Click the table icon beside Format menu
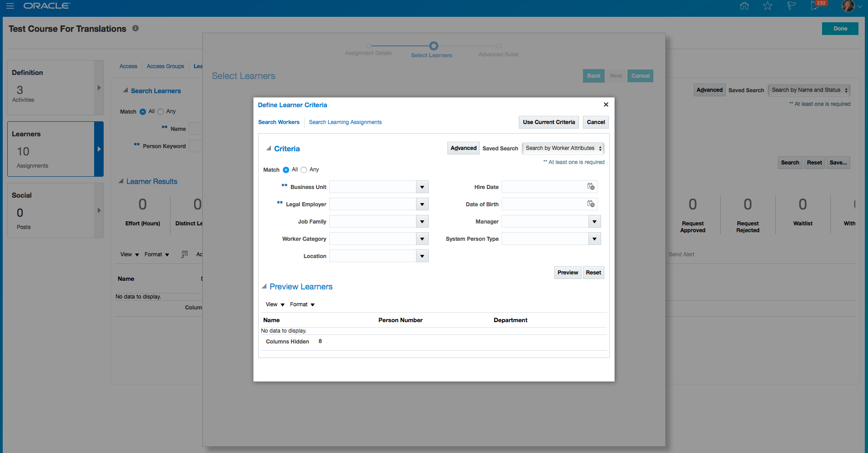868x453 pixels. click(184, 254)
